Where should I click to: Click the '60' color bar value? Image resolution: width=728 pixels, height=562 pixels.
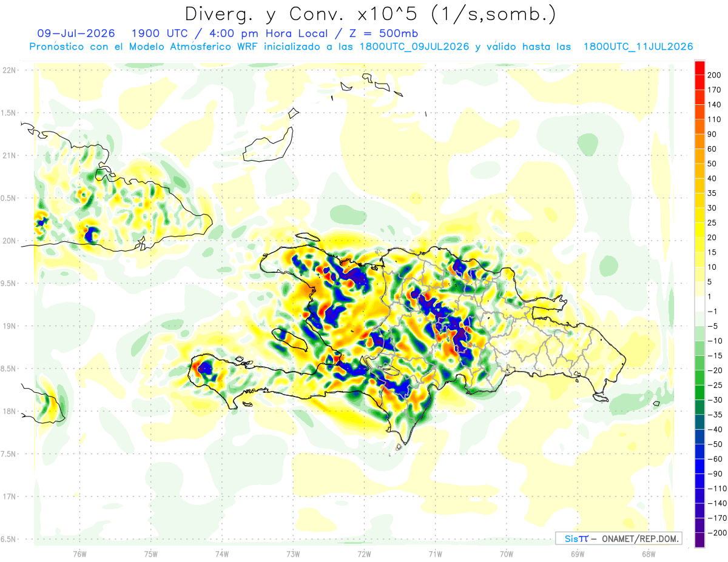pyautogui.click(x=713, y=149)
